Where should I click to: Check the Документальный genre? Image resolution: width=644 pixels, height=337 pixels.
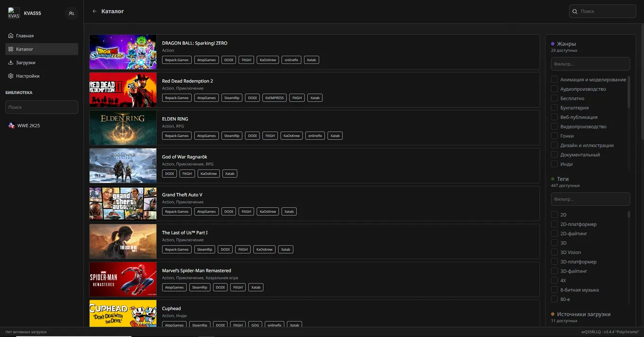pyautogui.click(x=554, y=155)
